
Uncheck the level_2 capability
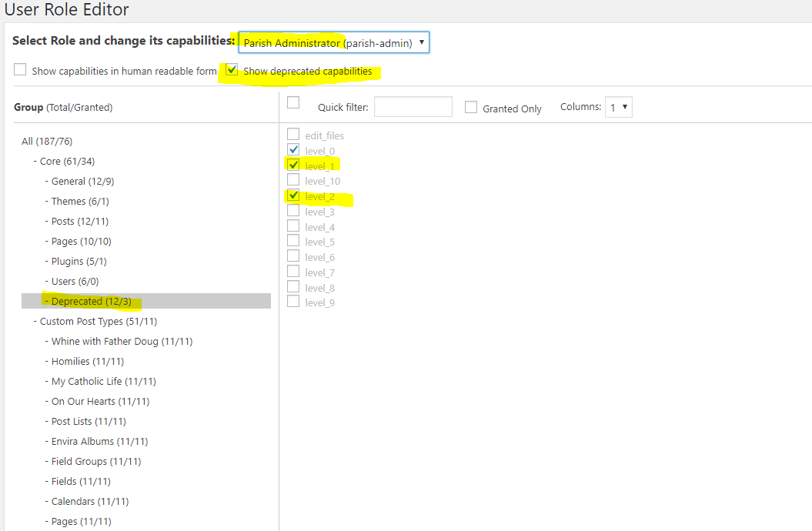293,195
